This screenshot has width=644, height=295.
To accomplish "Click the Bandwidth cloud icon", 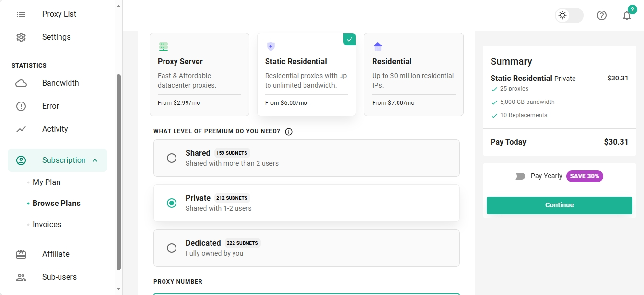I will pos(21,83).
